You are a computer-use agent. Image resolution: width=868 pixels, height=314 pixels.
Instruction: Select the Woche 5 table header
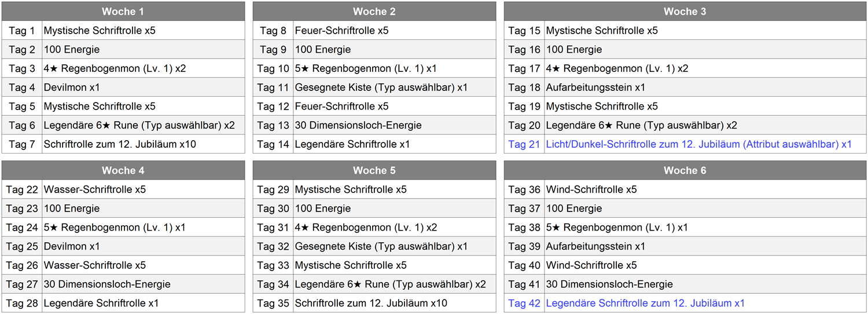374,170
